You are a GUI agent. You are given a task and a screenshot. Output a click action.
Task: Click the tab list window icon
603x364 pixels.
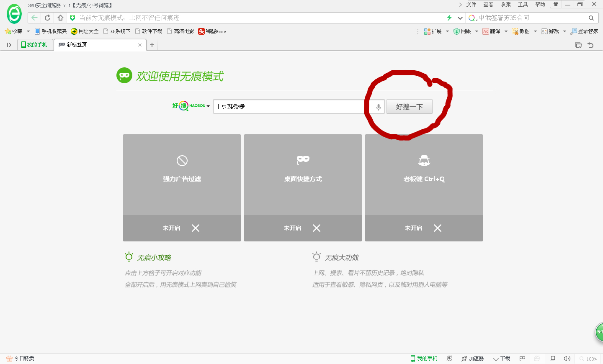click(x=578, y=45)
